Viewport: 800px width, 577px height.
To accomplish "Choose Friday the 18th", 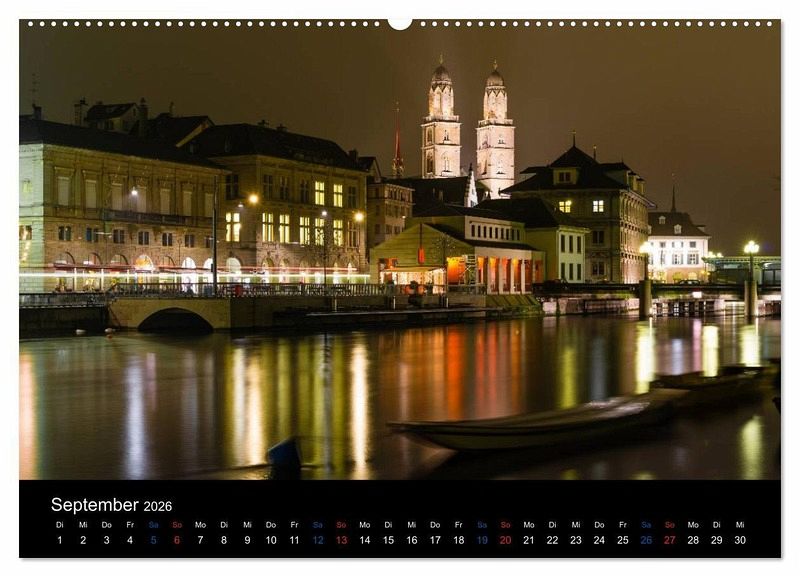I will pos(459,540).
